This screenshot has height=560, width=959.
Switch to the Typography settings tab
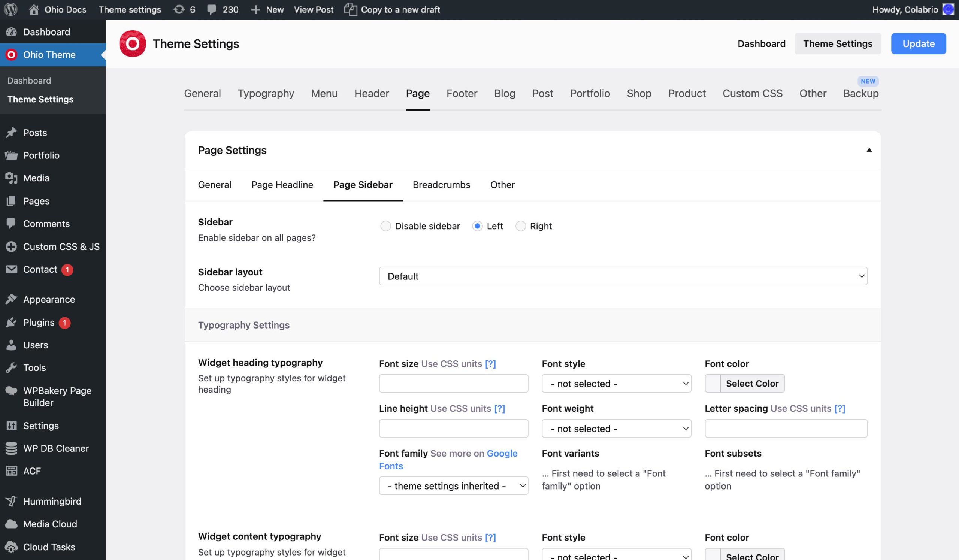click(x=266, y=94)
